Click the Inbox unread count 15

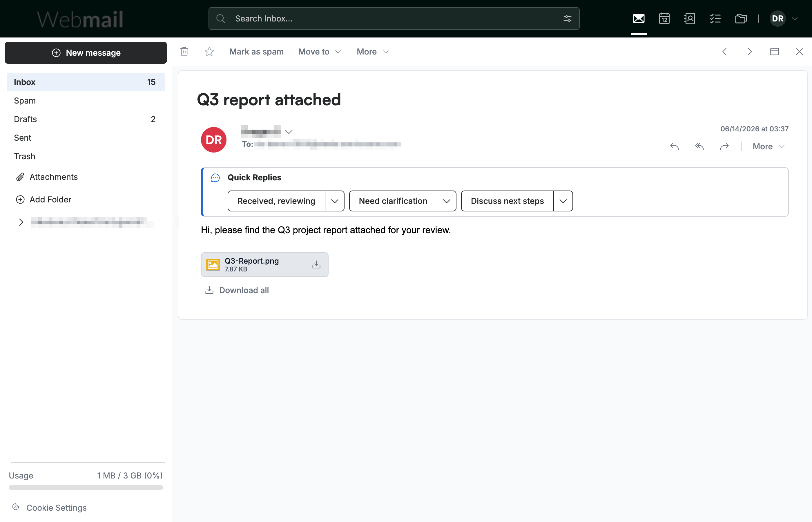click(151, 82)
